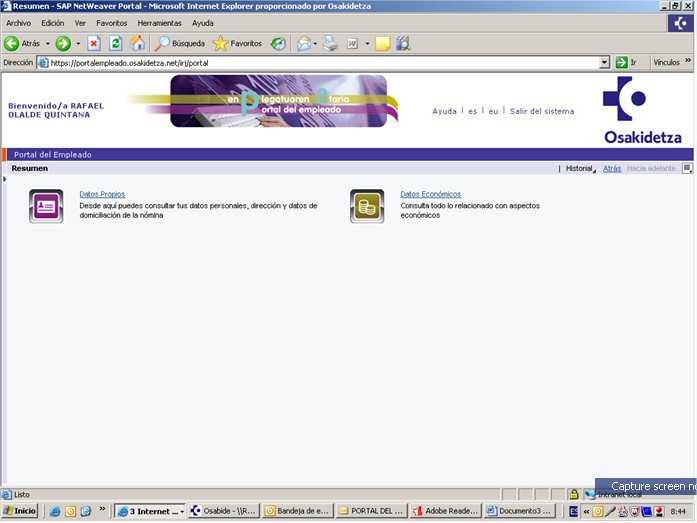
Task: Click the Salir del sistema link
Action: 541,111
